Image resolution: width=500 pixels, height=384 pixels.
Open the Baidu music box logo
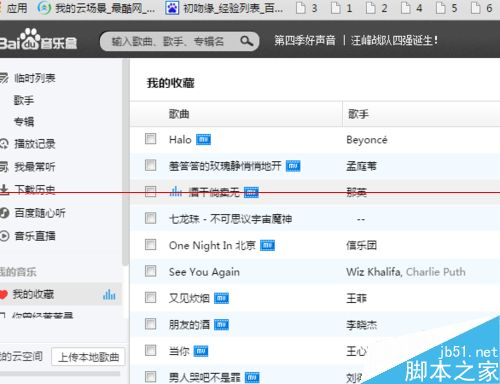(38, 40)
